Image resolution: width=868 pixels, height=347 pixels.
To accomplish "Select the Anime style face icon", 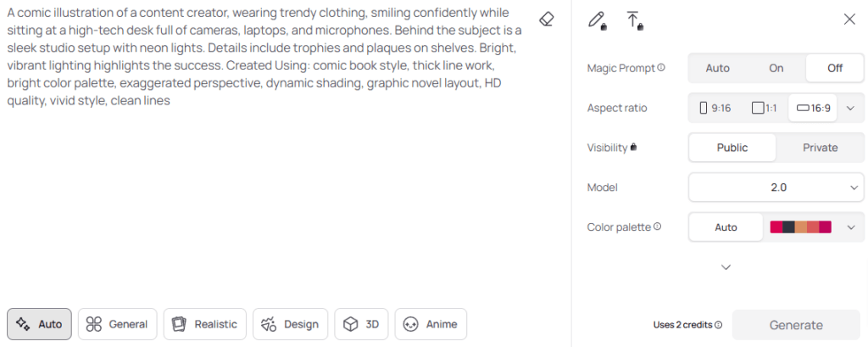I will [410, 324].
